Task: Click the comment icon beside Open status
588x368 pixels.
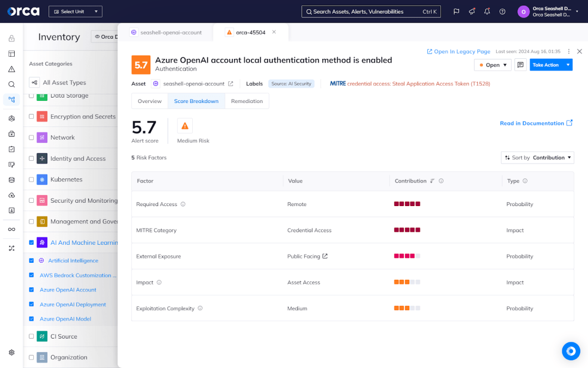Action: coord(520,65)
